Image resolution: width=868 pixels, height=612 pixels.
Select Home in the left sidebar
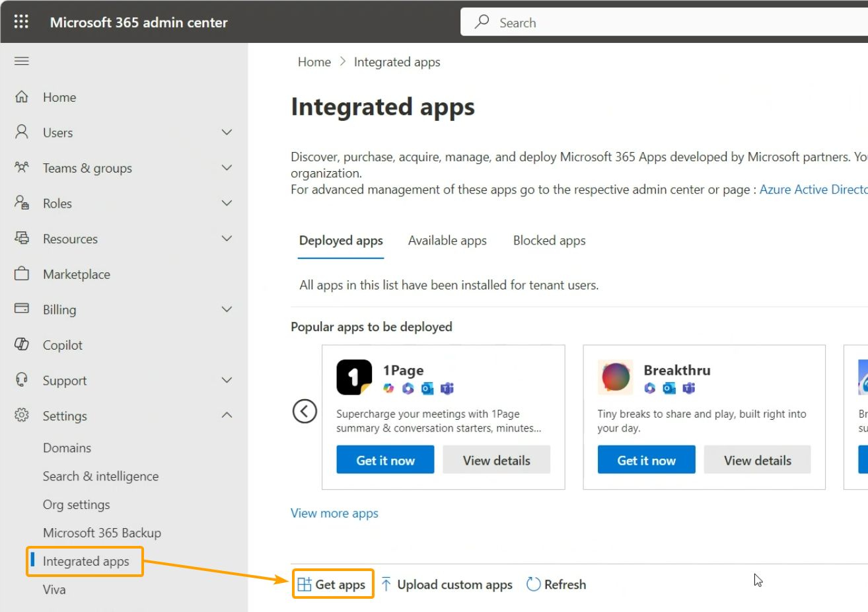(59, 96)
